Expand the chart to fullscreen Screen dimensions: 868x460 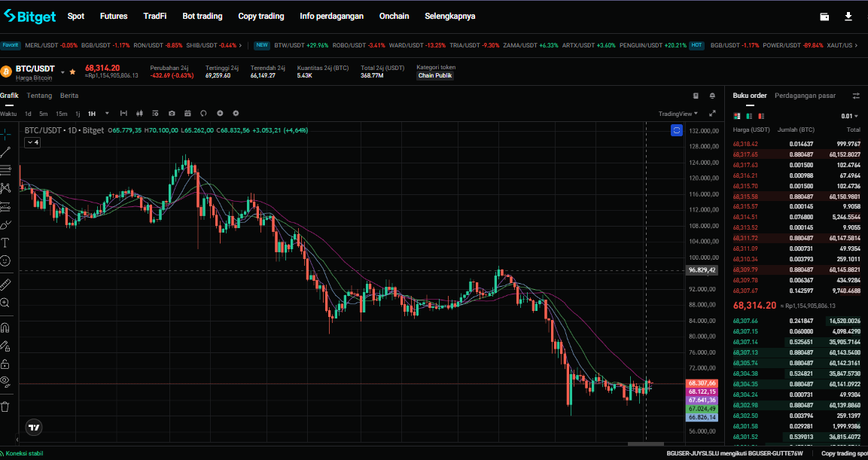click(712, 114)
